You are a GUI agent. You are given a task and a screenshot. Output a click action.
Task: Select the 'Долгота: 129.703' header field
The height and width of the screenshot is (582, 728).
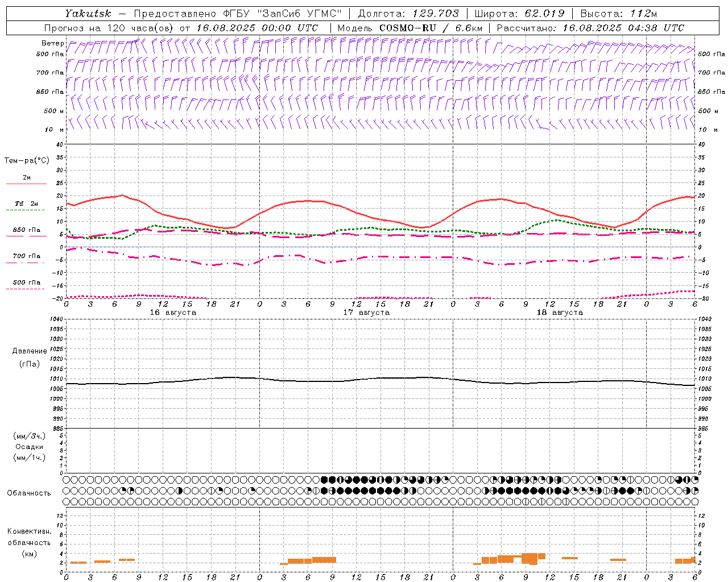click(408, 14)
